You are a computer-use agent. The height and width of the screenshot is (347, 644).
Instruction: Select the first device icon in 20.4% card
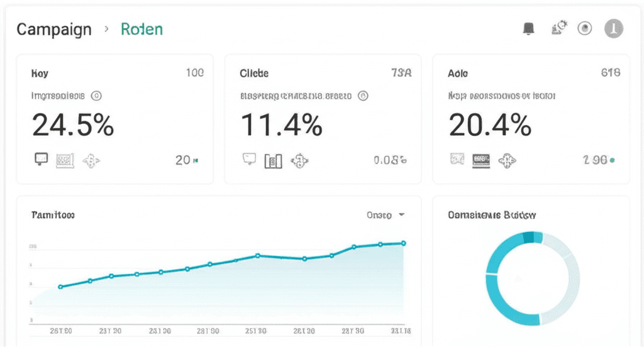pyautogui.click(x=457, y=158)
